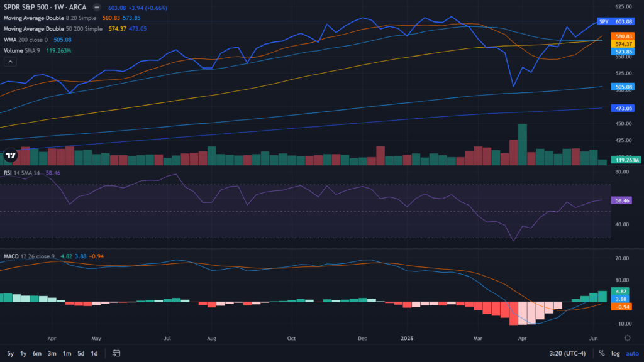644x362 pixels.
Task: Click the 58.46 value in the RSI legend
Action: click(53, 173)
